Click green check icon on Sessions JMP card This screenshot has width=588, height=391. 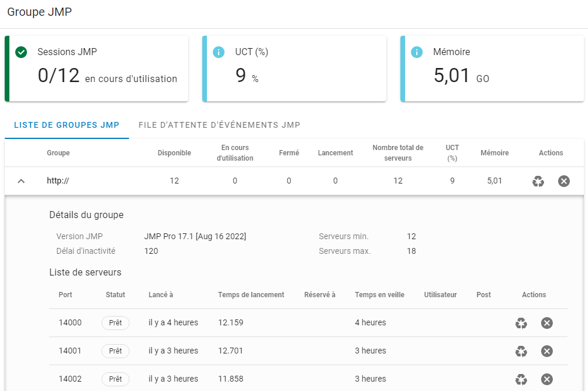point(21,52)
